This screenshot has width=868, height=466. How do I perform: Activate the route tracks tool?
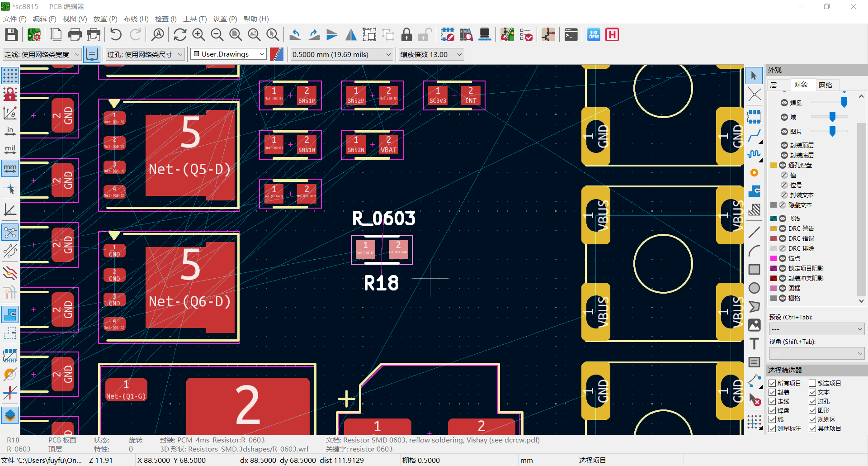tap(754, 135)
